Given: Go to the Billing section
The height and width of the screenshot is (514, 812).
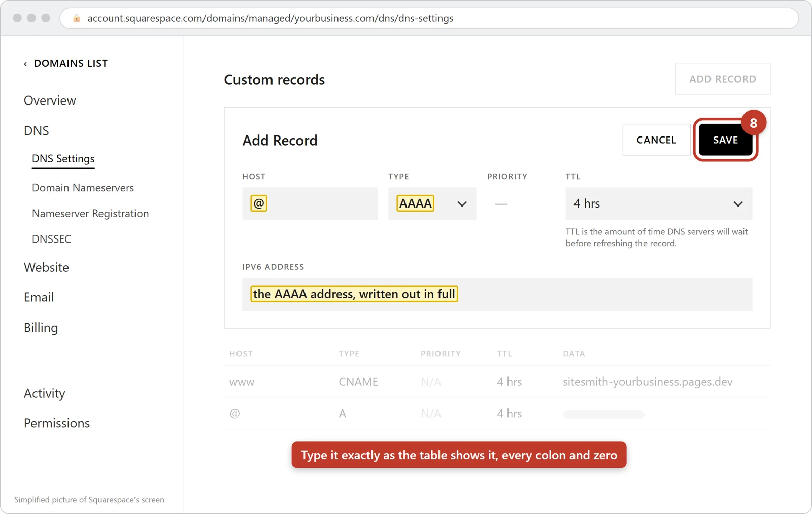Looking at the screenshot, I should pos(41,328).
